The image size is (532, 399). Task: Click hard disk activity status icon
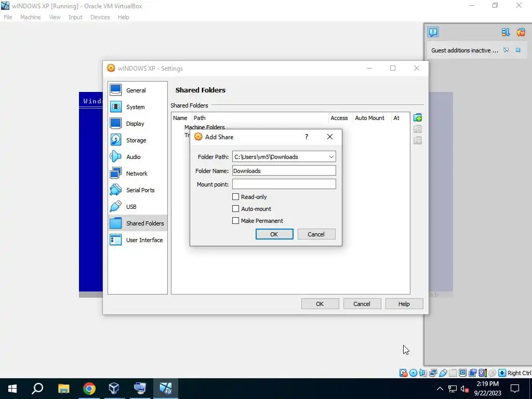click(403, 373)
